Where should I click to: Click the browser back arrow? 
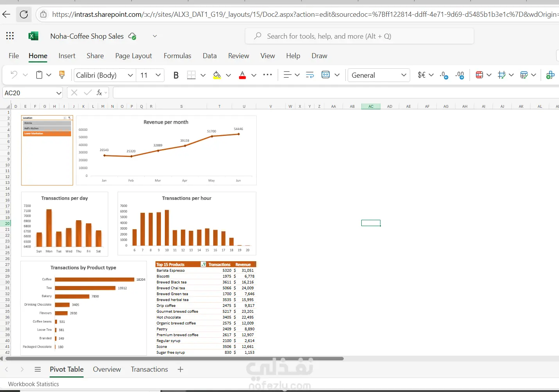6,14
